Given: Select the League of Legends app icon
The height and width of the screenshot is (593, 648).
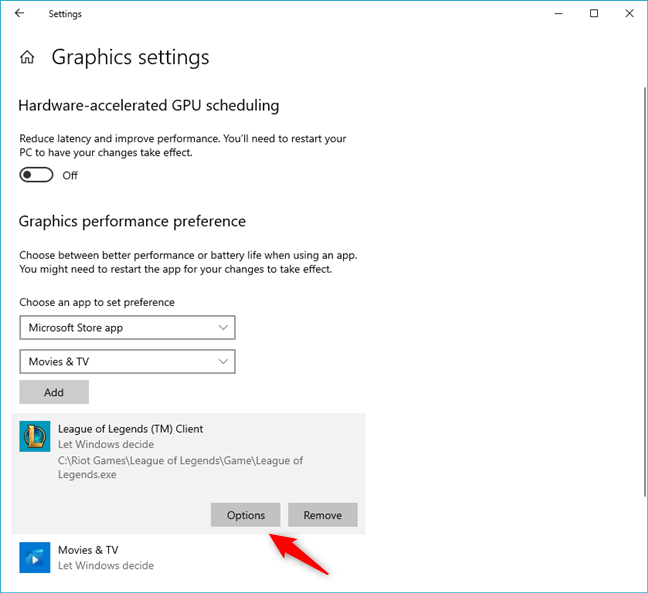Looking at the screenshot, I should point(35,436).
